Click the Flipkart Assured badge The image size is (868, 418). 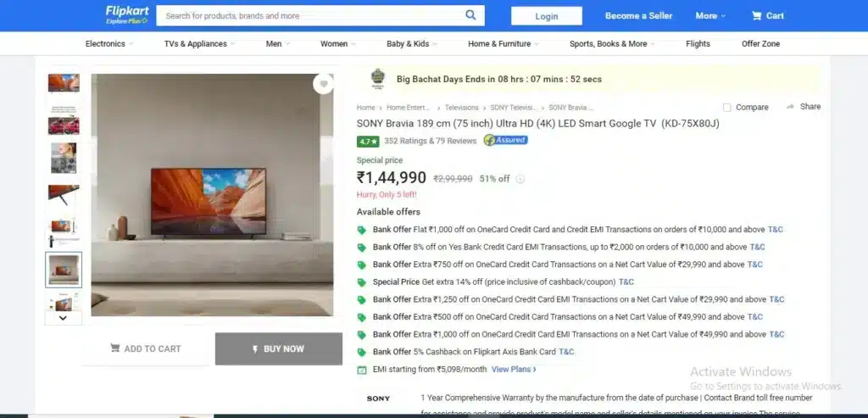point(505,140)
